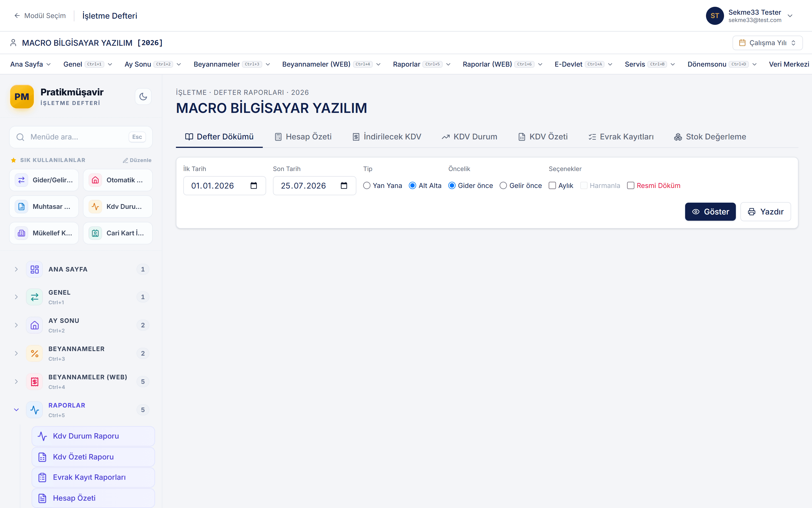This screenshot has width=812, height=508.
Task: Click the Kdv Özeti Raporu document icon
Action: pyautogui.click(x=42, y=457)
